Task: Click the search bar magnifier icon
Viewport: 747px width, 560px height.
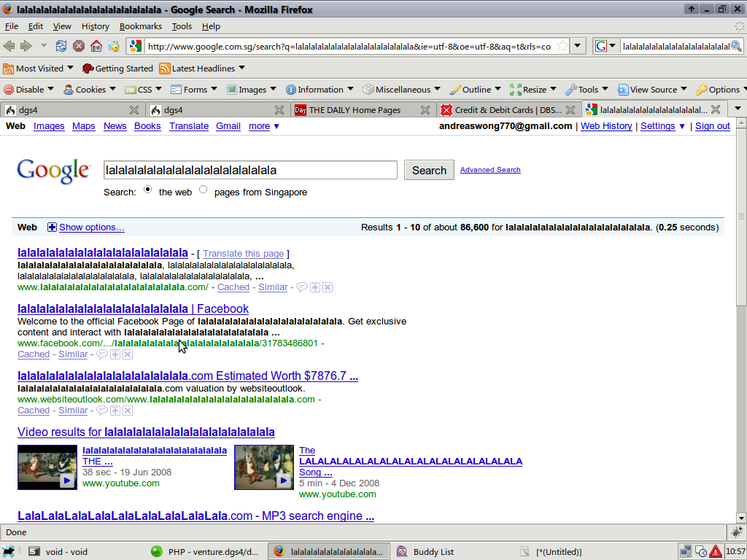Action: tap(736, 46)
